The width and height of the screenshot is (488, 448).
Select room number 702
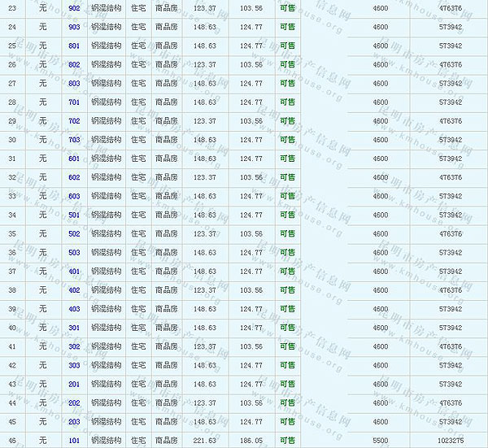(x=74, y=121)
